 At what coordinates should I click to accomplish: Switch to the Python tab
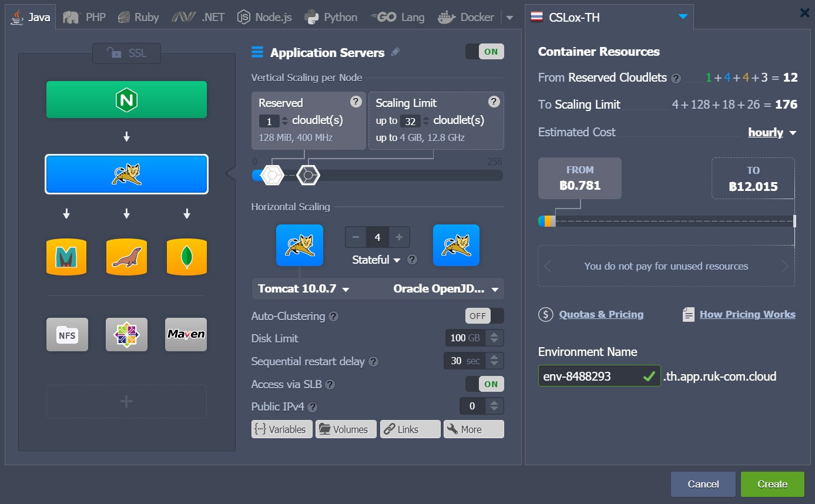[331, 16]
